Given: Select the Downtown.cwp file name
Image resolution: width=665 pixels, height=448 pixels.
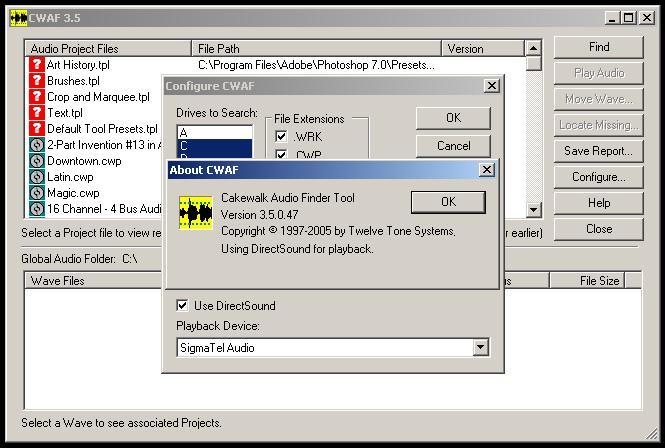Looking at the screenshot, I should 84,161.
